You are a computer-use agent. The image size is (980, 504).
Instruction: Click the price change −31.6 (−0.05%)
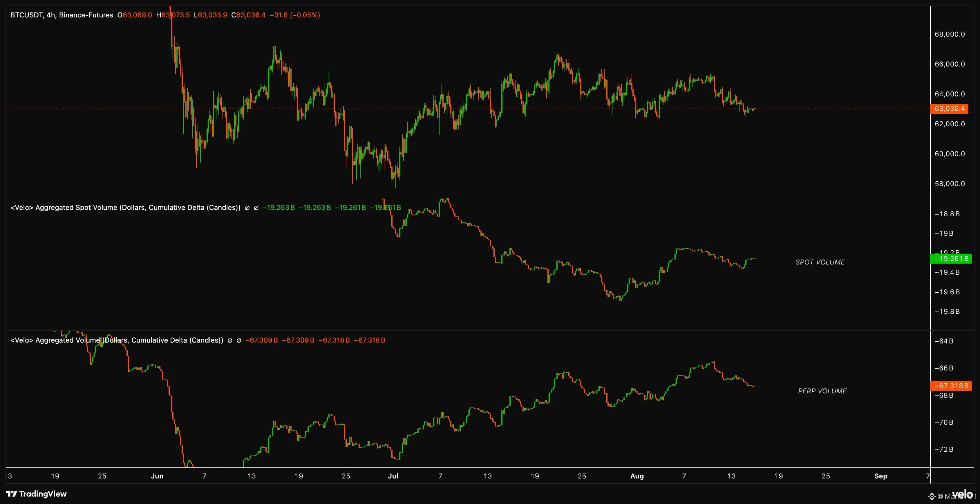click(295, 15)
